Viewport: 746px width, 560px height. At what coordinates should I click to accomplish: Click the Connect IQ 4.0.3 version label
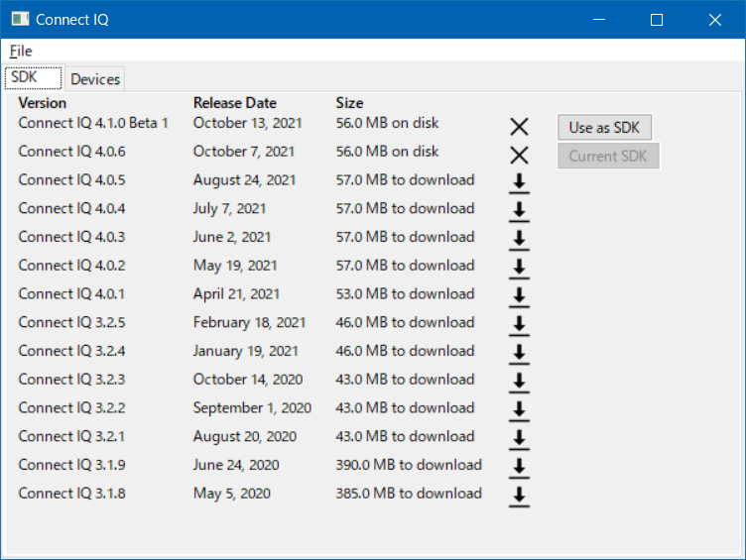[x=71, y=237]
